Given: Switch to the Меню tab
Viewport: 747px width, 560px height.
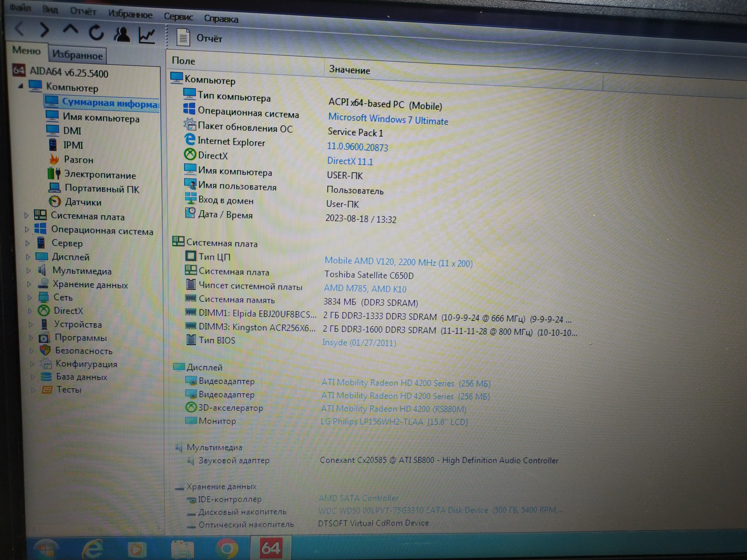Looking at the screenshot, I should (x=26, y=51).
